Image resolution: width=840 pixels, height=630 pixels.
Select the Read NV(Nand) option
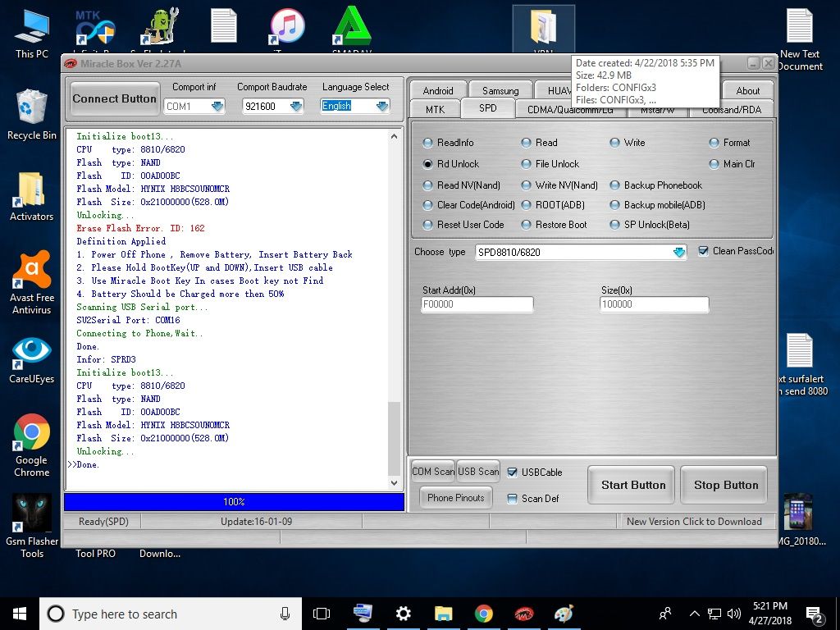[427, 185]
